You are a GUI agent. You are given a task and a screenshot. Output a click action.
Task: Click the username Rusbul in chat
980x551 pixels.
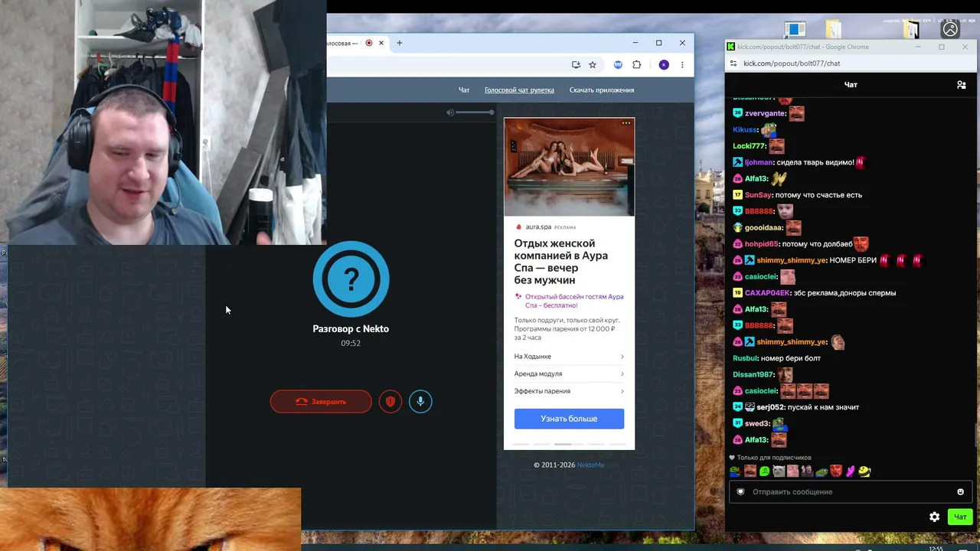point(745,358)
